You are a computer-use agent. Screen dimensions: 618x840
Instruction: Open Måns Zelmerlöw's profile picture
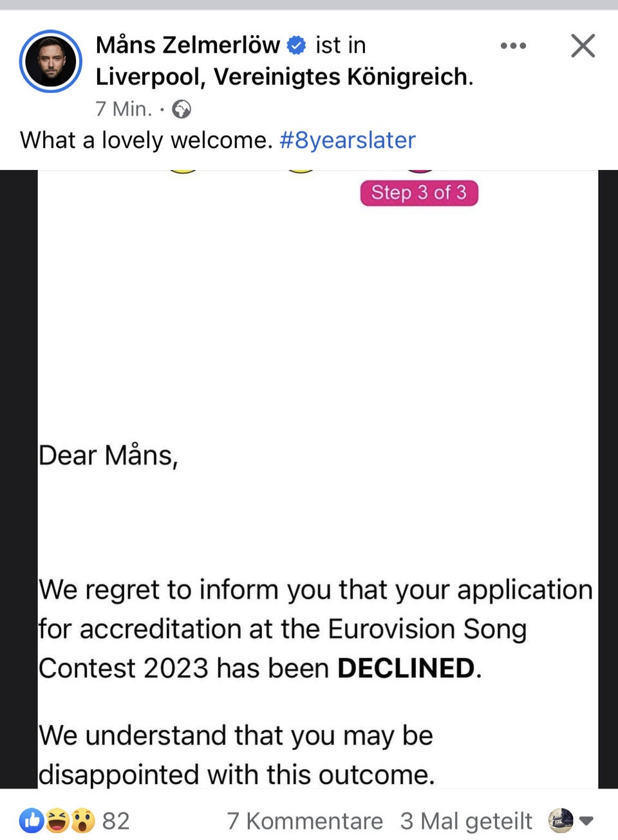point(51,61)
